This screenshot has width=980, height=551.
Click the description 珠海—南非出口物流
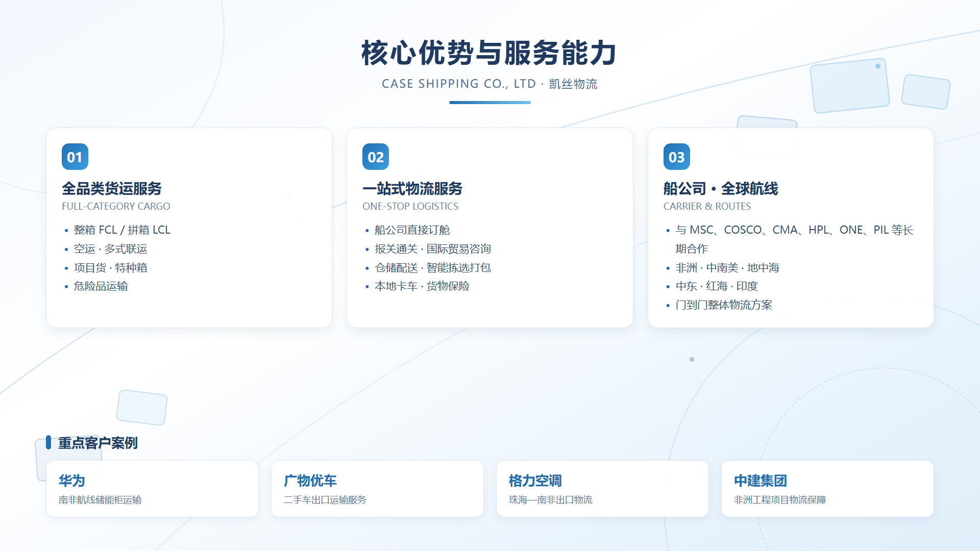point(551,500)
